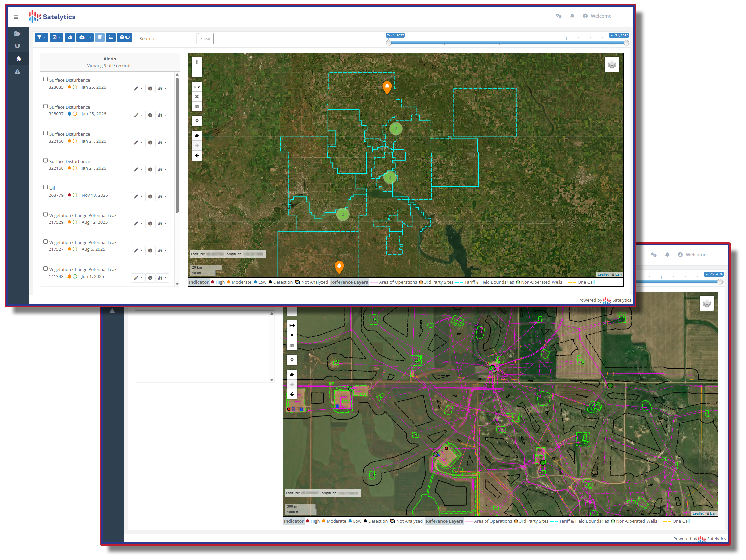The width and height of the screenshot is (746, 560).
Task: Expand the edit pencil dropdown for alert 322160
Action: 138,143
